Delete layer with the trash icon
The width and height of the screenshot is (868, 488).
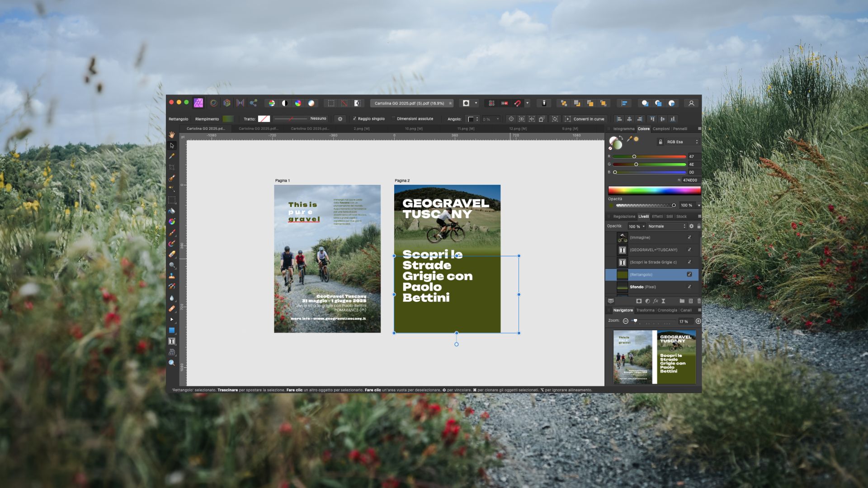(699, 301)
